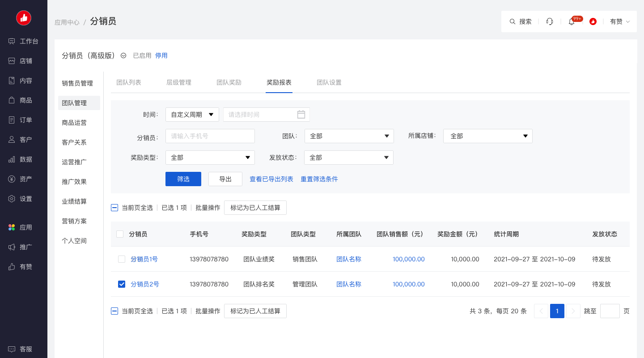
Task: Open the 自定义周期 time dropdown
Action: tap(192, 115)
